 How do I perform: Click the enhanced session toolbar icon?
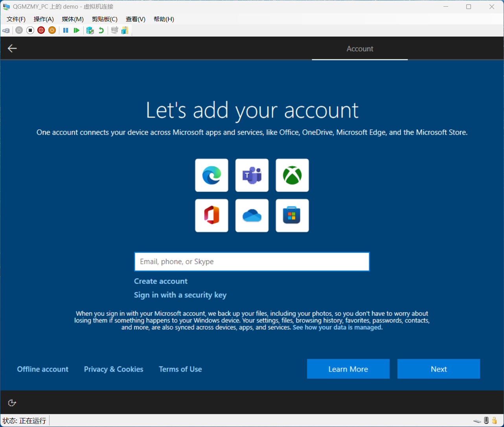(114, 30)
